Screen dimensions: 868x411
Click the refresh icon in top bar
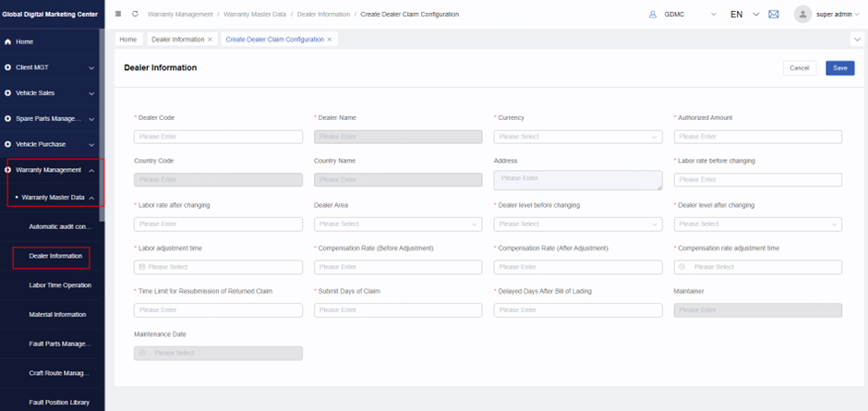[135, 14]
